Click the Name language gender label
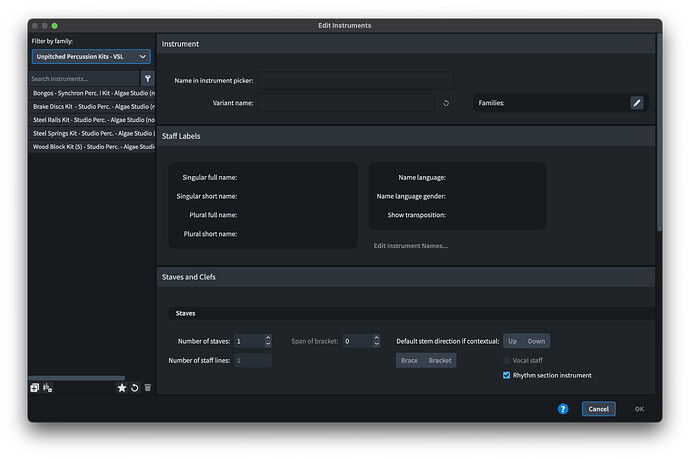The image size is (690, 458). [x=411, y=196]
